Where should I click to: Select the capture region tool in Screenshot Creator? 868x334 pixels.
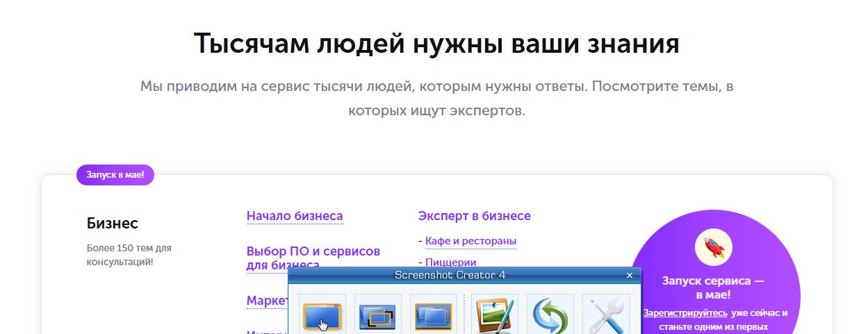click(x=377, y=315)
